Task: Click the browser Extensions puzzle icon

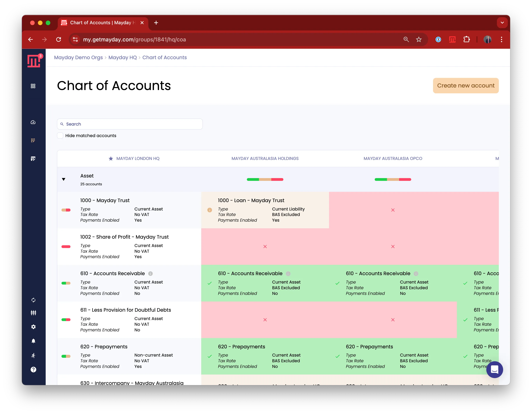Action: [466, 39]
